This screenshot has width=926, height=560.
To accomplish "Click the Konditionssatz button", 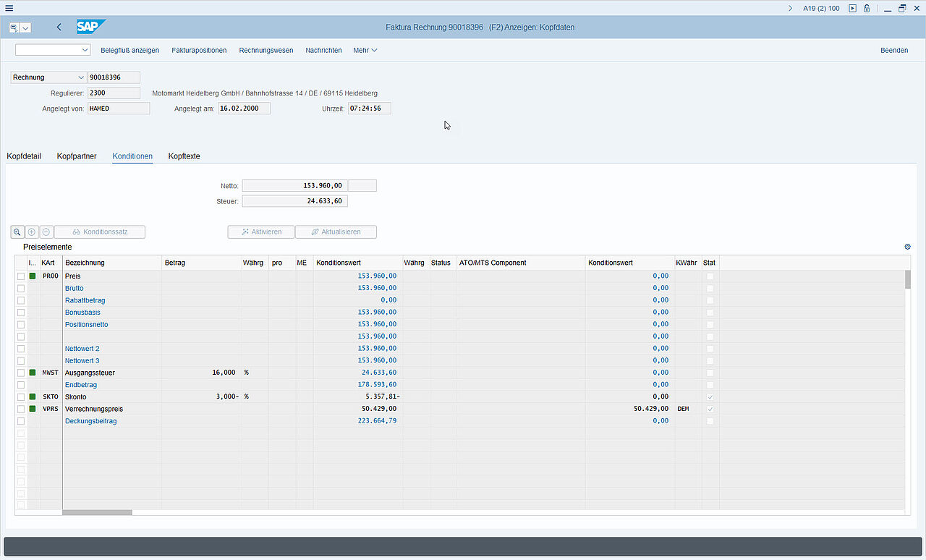I will [x=100, y=232].
